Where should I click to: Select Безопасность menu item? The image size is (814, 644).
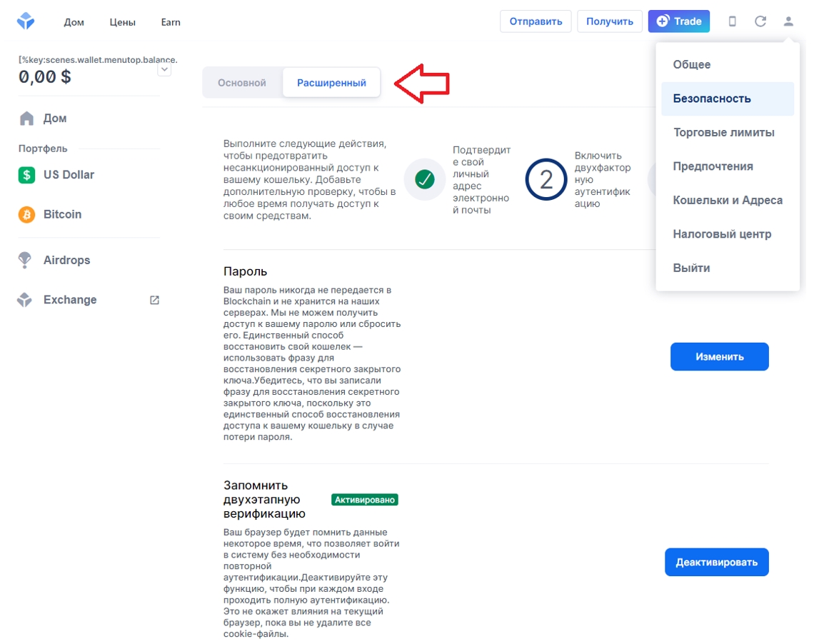point(728,99)
